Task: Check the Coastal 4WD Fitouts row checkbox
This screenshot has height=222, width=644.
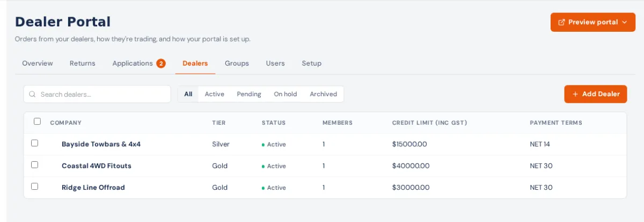Action: tap(34, 165)
